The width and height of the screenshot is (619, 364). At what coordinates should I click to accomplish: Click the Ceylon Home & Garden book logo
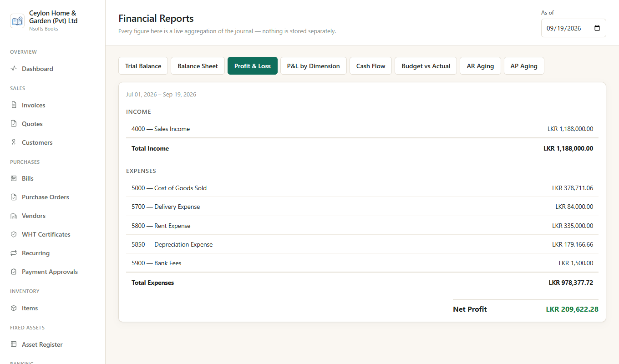pos(17,21)
